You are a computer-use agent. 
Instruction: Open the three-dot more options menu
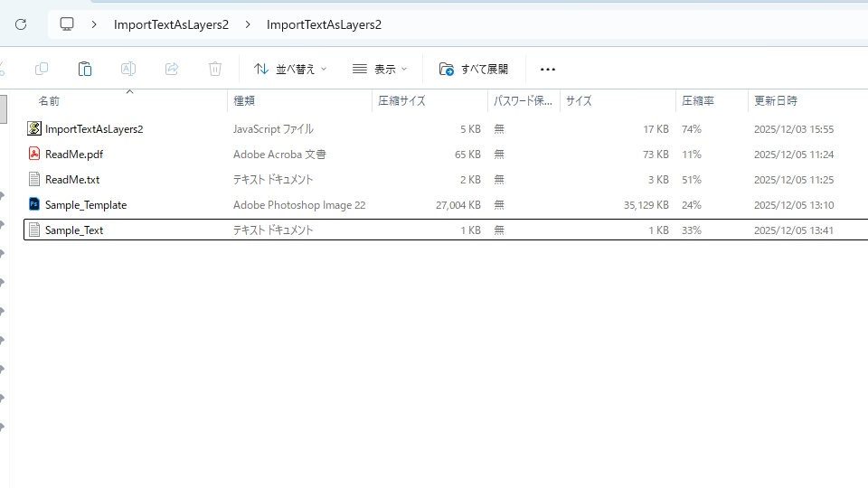click(548, 70)
